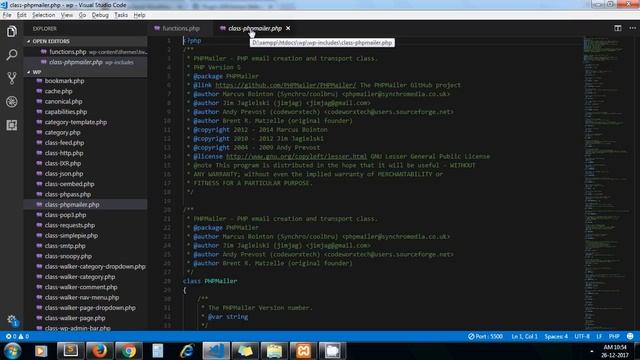The image size is (640, 360).
Task: Open XAMPP from the taskbar
Action: [303, 351]
